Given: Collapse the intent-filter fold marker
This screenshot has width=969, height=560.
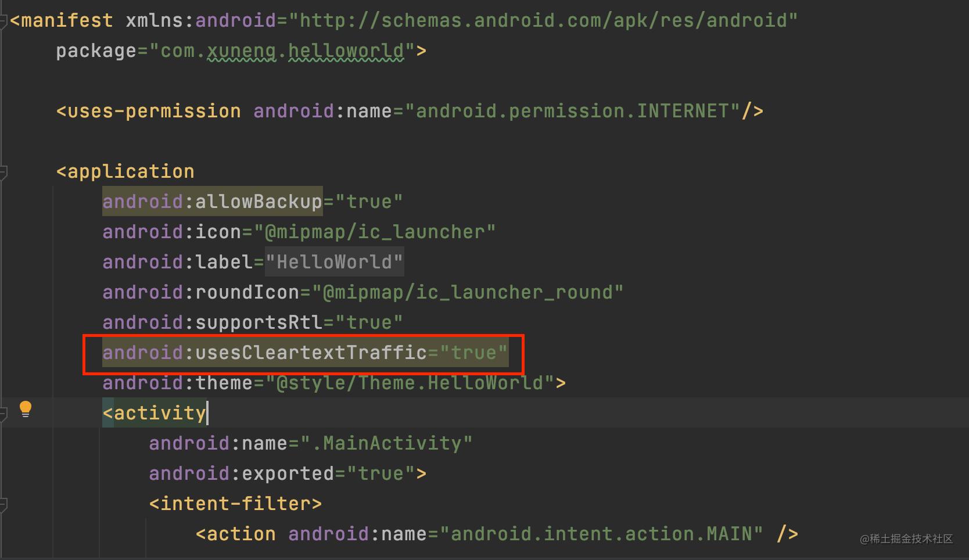Looking at the screenshot, I should 3,504.
